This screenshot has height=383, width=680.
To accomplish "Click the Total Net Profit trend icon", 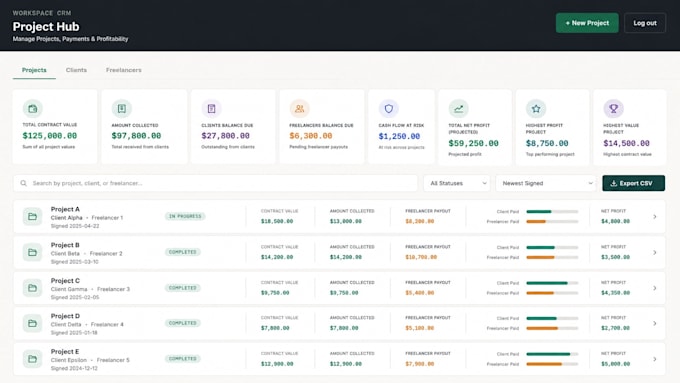I will click(458, 108).
